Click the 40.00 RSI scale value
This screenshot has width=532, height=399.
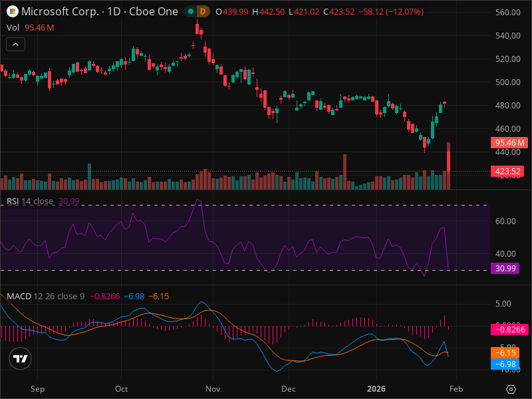[505, 254]
